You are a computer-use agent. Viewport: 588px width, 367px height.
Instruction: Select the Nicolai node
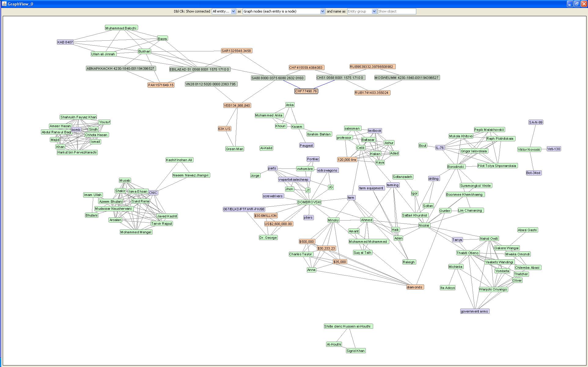point(424,225)
